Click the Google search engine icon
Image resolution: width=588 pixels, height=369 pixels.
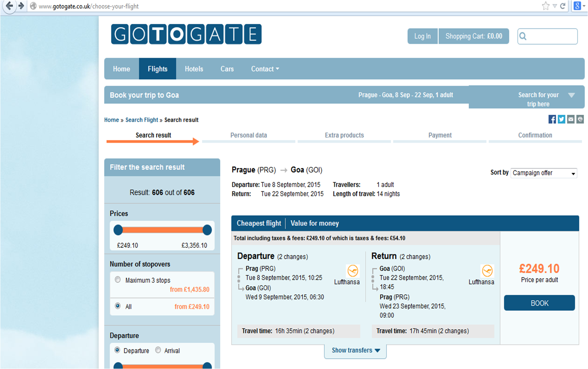click(577, 6)
